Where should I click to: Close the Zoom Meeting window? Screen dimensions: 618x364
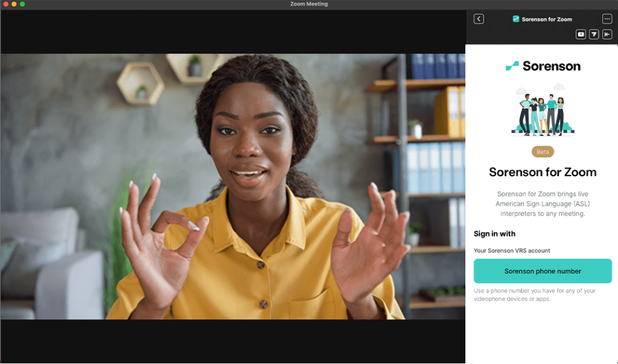[x=5, y=4]
